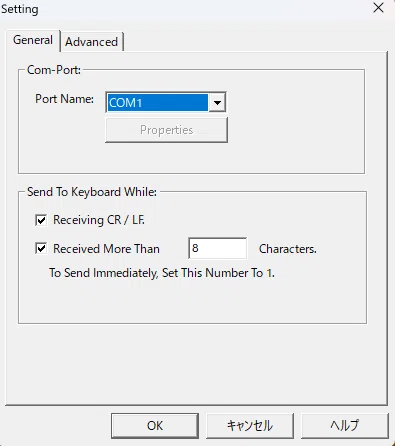Select the General tab
This screenshot has width=395, height=446.
pyautogui.click(x=33, y=40)
